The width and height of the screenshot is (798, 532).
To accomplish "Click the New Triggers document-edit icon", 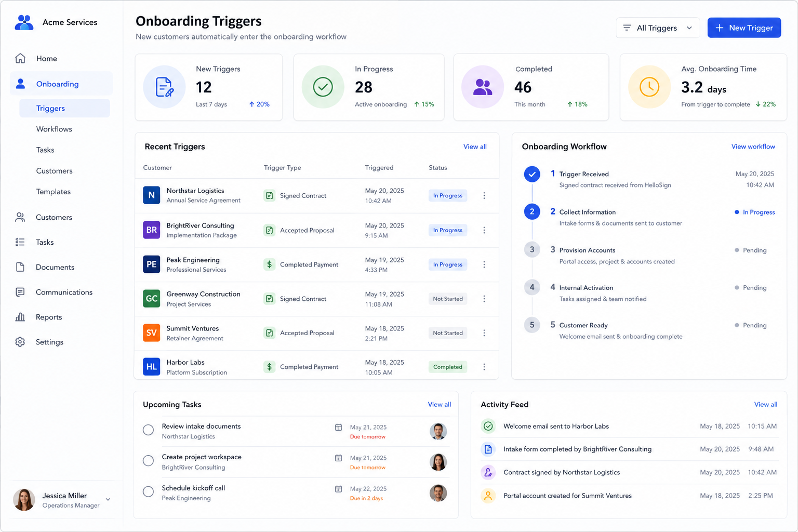I will 165,87.
